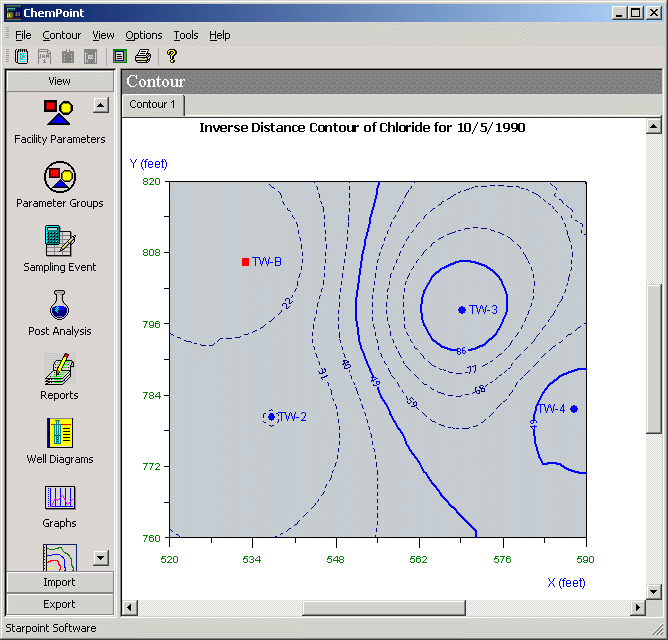Image resolution: width=668 pixels, height=640 pixels.
Task: Click the Import button
Action: [59, 582]
